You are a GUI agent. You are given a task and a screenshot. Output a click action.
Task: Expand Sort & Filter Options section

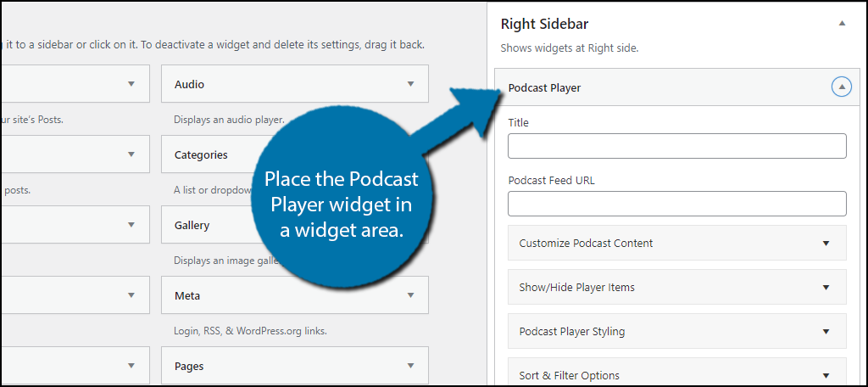[677, 372]
